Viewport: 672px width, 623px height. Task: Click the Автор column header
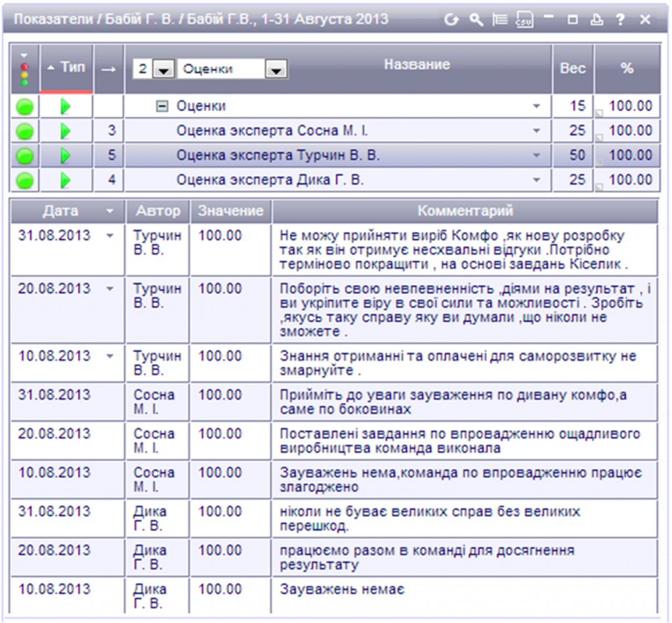(157, 211)
